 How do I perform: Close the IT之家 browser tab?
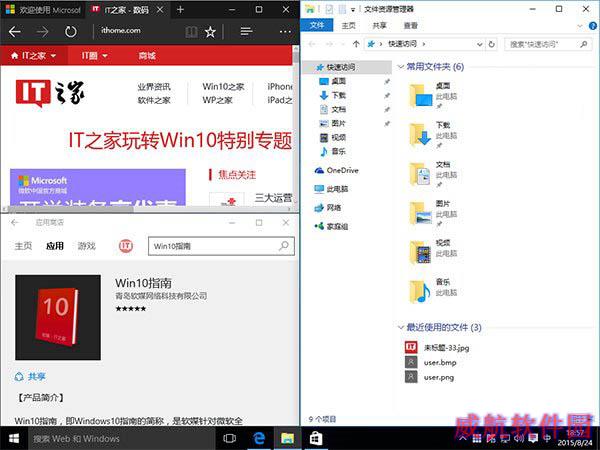coord(160,10)
